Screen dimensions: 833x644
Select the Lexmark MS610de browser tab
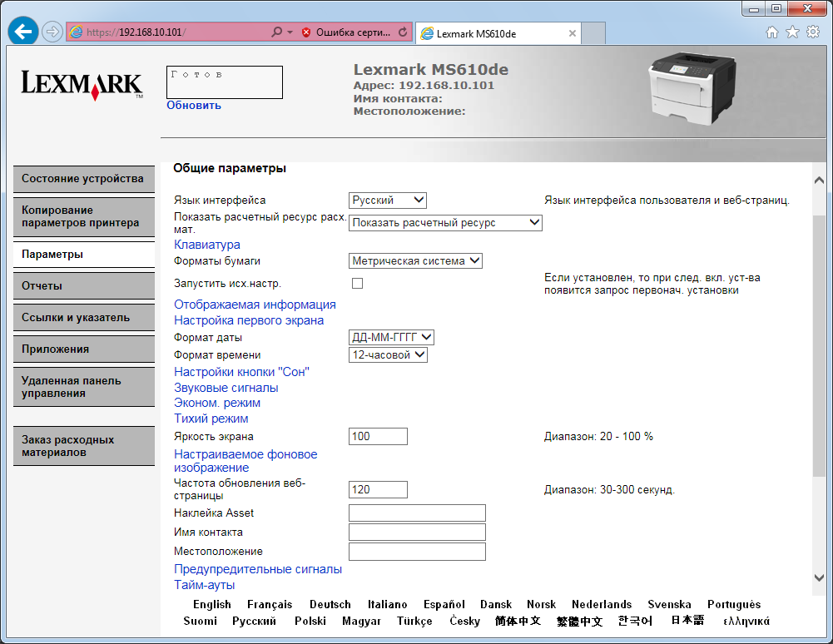(498, 33)
